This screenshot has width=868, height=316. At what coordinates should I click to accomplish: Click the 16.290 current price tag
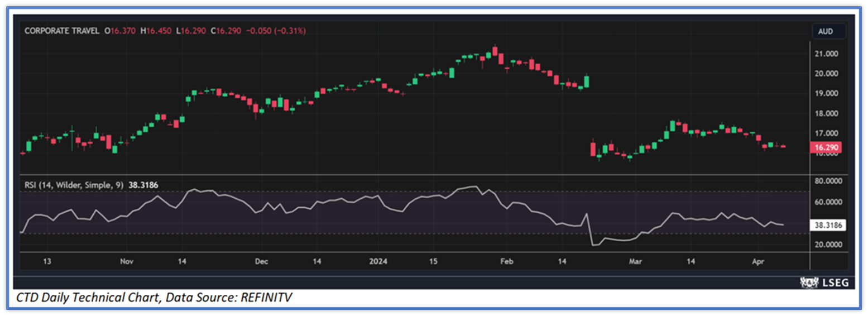tap(826, 147)
